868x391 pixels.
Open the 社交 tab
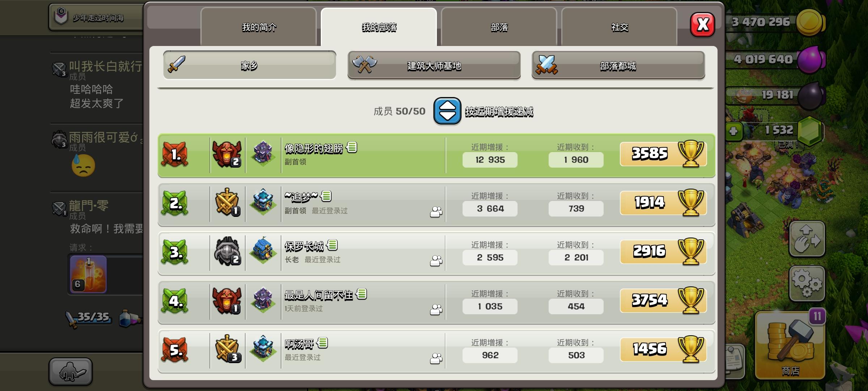tap(620, 27)
